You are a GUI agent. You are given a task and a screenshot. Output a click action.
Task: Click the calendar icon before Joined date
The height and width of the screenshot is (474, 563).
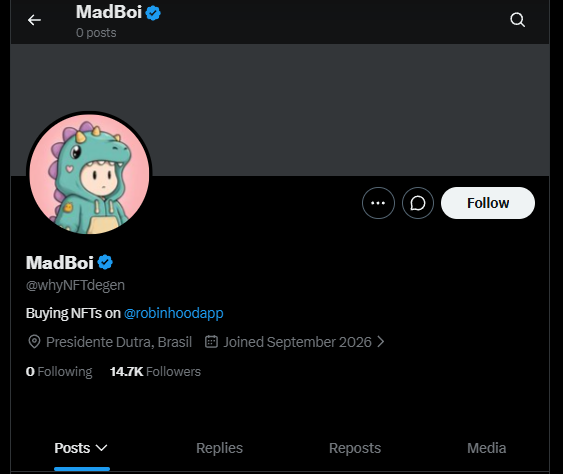pyautogui.click(x=211, y=341)
